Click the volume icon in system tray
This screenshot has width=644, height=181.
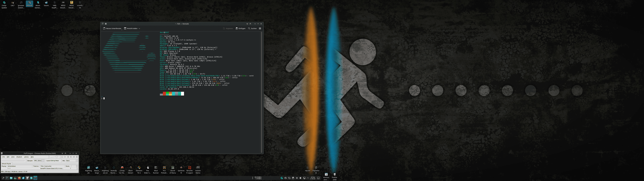click(x=300, y=178)
